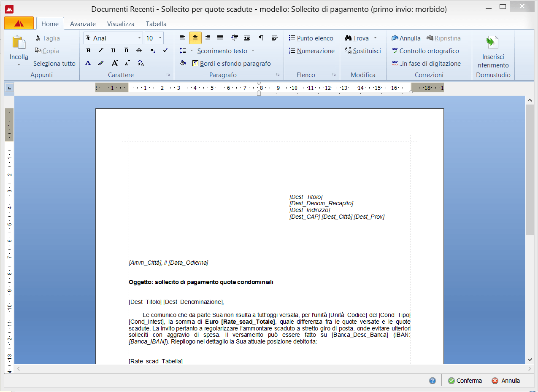Open the dropdown arrow next to Trova

click(375, 38)
